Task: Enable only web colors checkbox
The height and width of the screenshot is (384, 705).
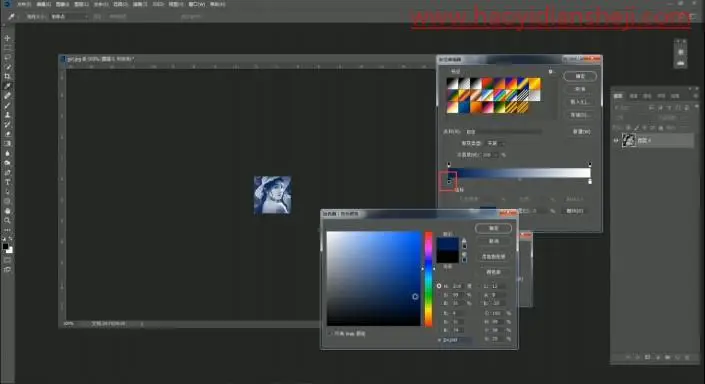Action: coord(330,334)
